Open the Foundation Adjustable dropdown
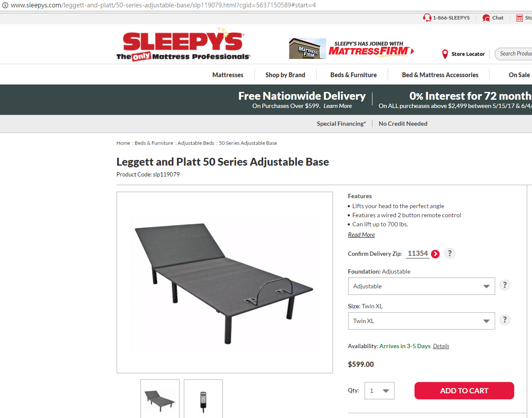This screenshot has height=418, width=532. [421, 286]
